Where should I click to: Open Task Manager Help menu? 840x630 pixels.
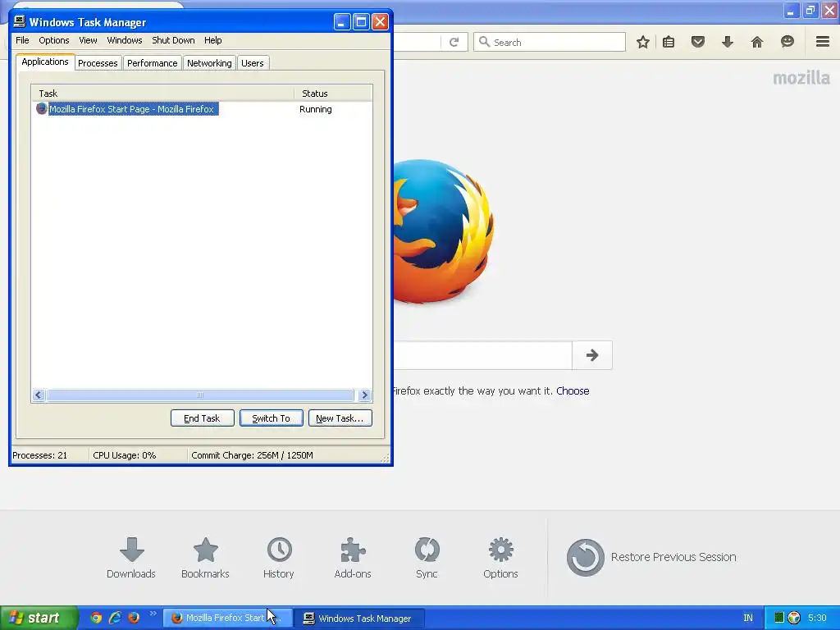coord(212,40)
